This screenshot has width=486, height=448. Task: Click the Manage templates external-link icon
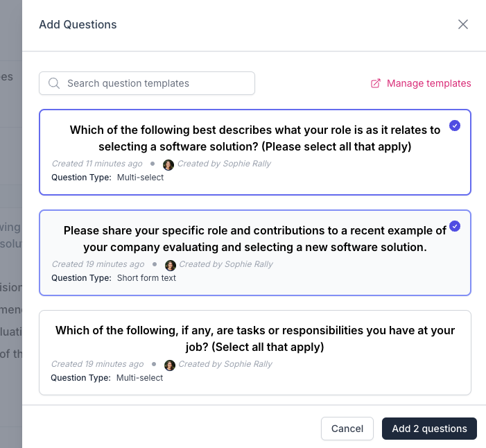[376, 84]
